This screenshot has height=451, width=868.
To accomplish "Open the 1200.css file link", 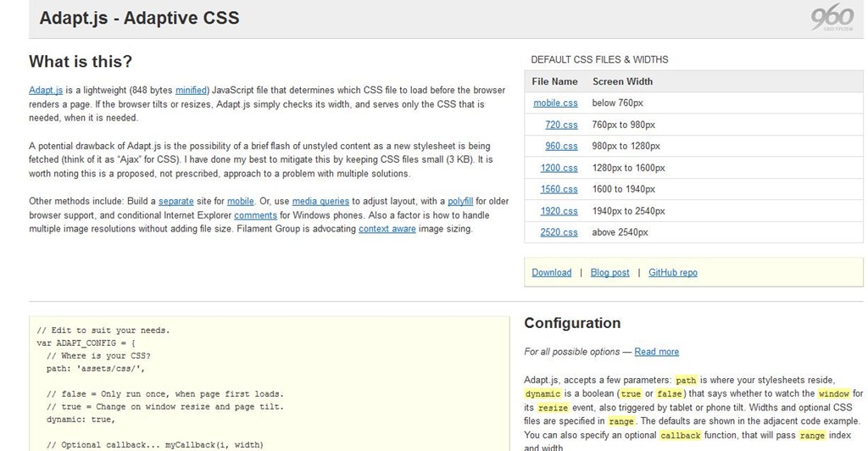I will click(559, 168).
